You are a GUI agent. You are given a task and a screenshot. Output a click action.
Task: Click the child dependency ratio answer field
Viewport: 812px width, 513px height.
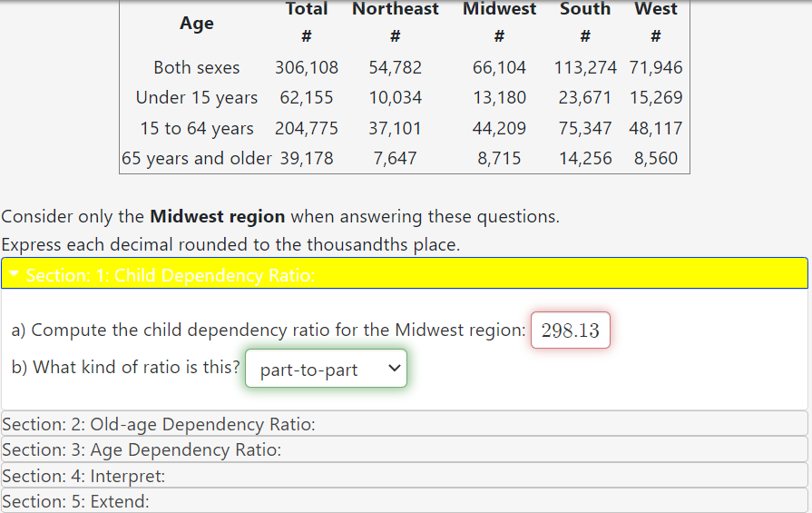(x=570, y=330)
